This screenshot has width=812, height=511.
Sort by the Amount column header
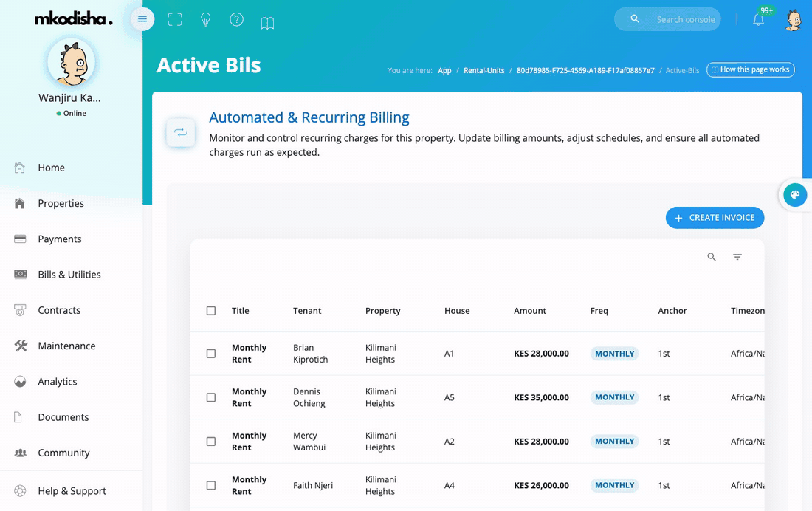click(x=530, y=311)
